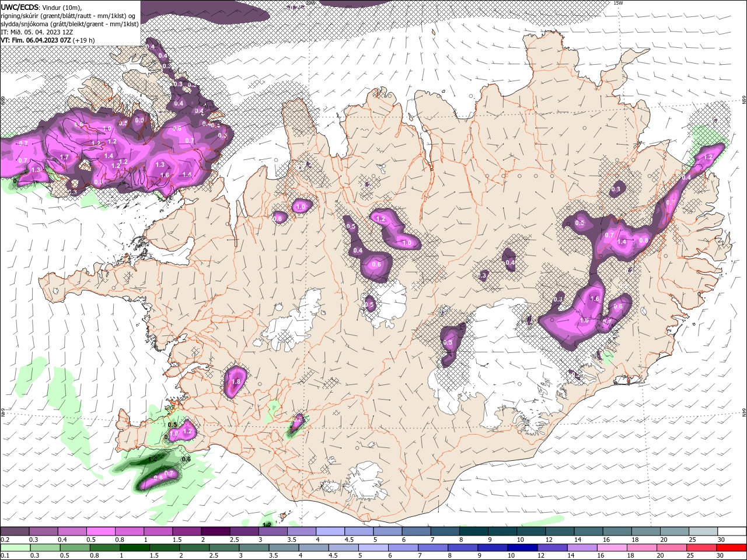
Task: Select the darkest purple upper swatch between 2 and 2.5
Action: point(215,531)
